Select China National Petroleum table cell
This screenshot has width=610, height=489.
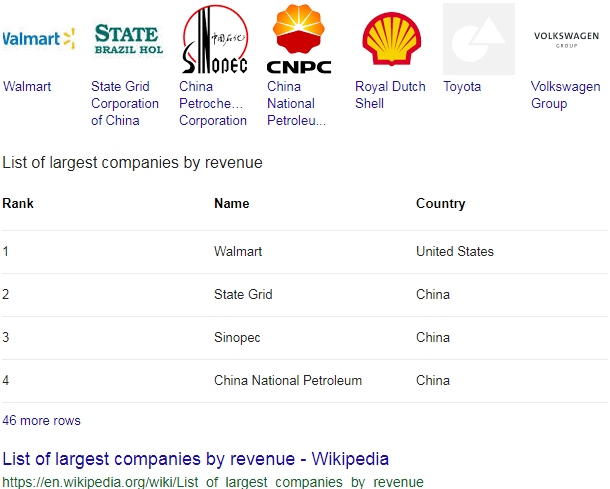[288, 380]
